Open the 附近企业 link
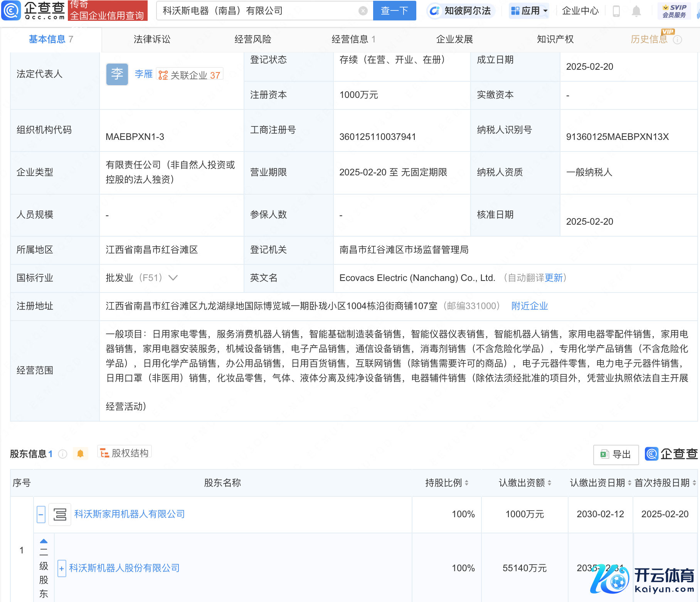The image size is (700, 602). 529,306
